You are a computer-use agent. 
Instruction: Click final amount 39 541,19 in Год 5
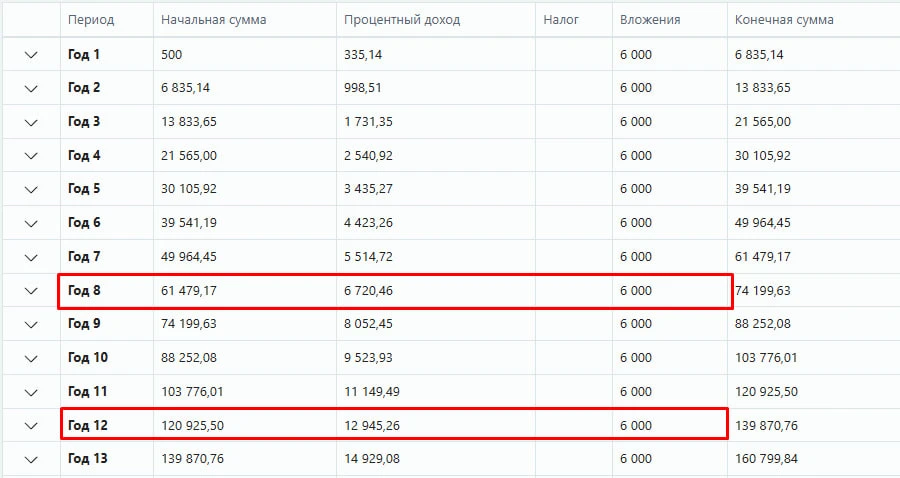pos(763,189)
